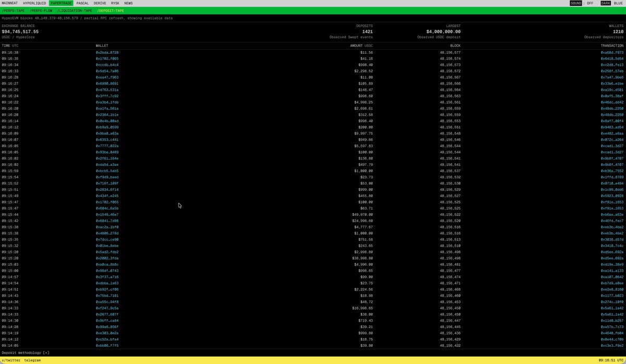Open wallet link 0x6990…8691
626x364 pixels.
tap(107, 83)
